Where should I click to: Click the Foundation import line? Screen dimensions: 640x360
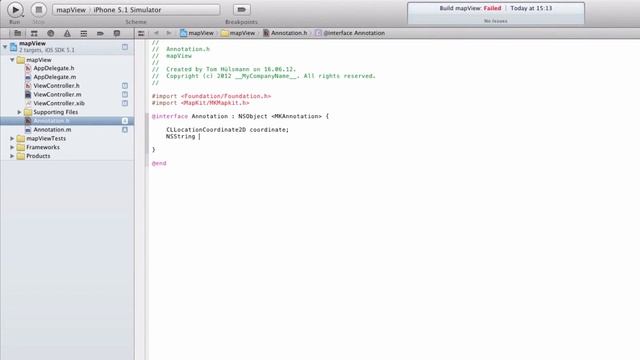point(211,96)
